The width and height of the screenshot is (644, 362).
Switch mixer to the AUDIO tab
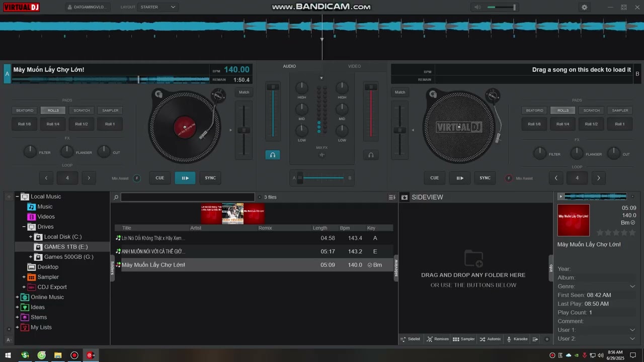pyautogui.click(x=289, y=66)
